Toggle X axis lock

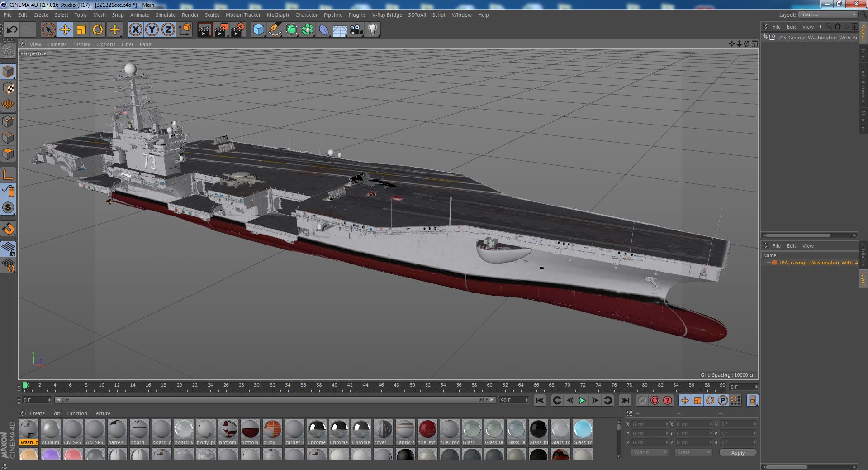(135, 30)
